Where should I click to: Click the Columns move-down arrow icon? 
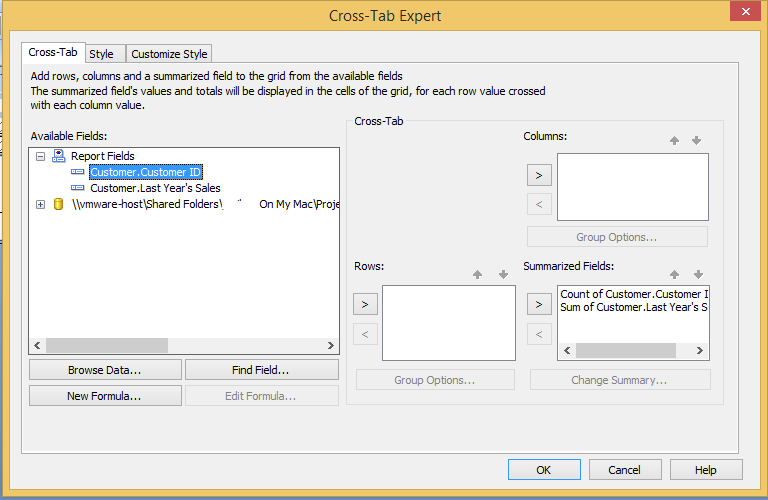(x=696, y=141)
